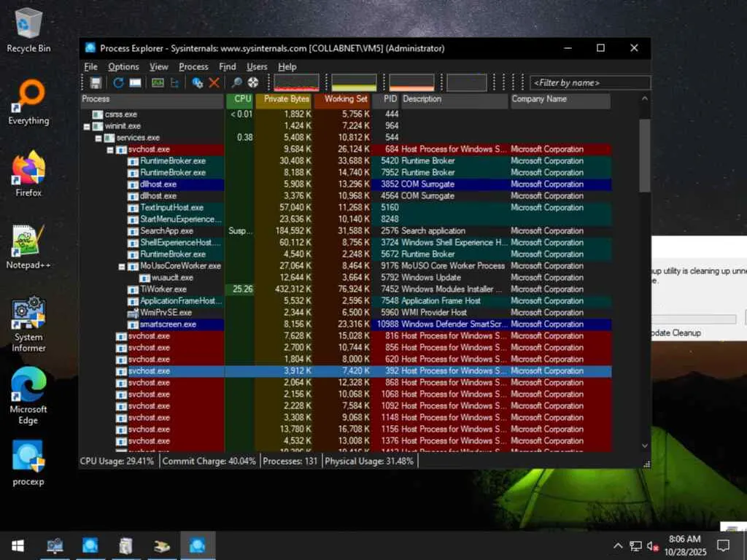This screenshot has width=747, height=560.
Task: Collapse the services.exe tree node
Action: (98, 138)
